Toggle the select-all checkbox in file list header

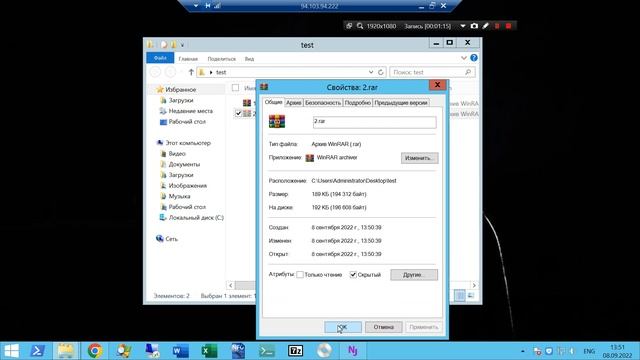point(236,88)
